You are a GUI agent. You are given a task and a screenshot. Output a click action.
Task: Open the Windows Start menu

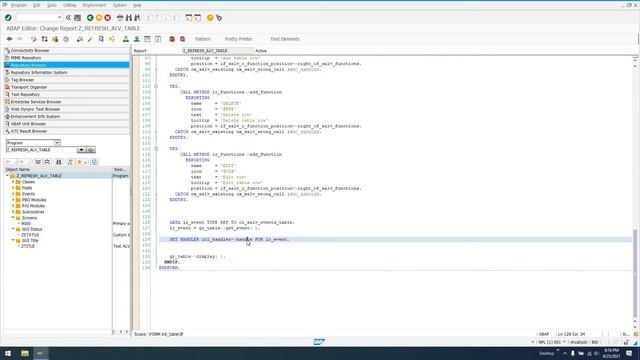tap(8, 353)
